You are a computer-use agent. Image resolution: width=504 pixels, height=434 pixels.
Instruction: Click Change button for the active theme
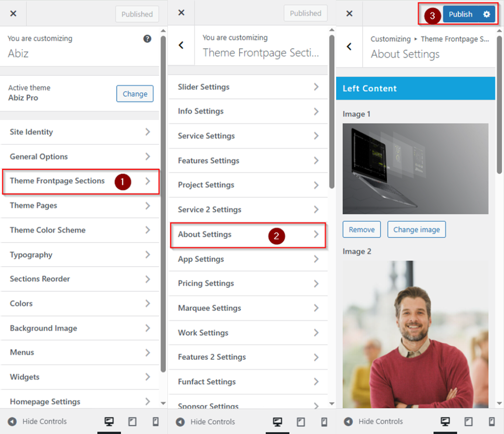coord(135,94)
